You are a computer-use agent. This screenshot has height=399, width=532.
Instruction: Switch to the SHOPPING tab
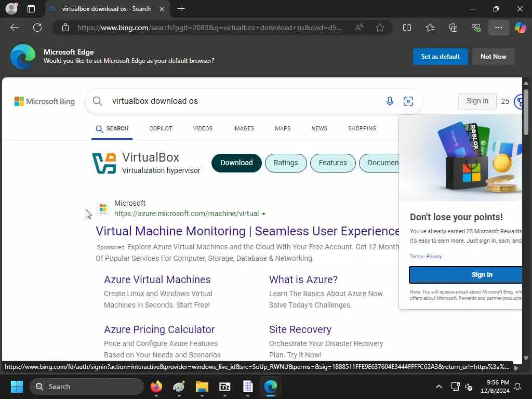point(362,129)
